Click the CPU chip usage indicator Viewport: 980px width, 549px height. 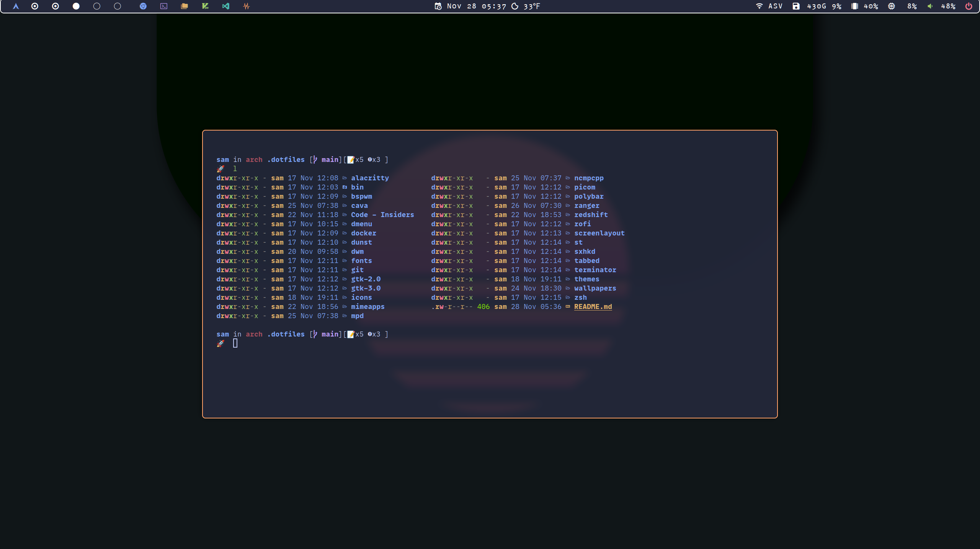[x=892, y=6]
